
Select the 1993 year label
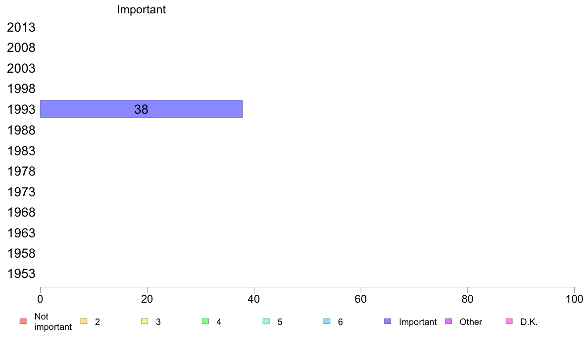point(21,109)
